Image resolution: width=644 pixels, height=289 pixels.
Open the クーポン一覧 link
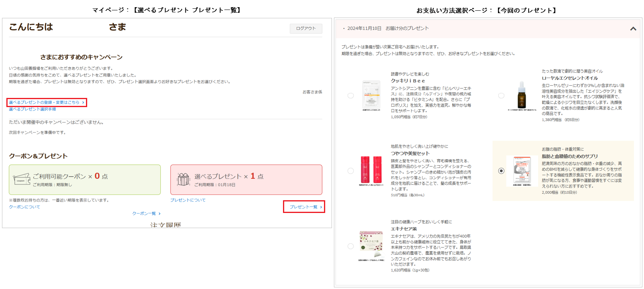[x=146, y=214]
